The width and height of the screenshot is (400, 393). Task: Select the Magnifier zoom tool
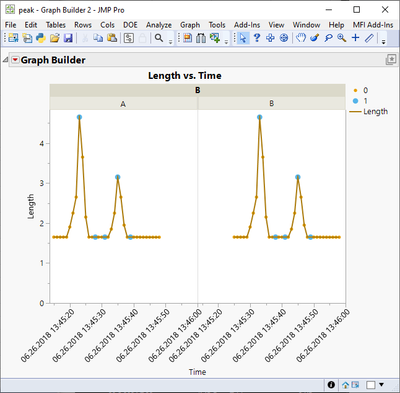tap(342, 38)
